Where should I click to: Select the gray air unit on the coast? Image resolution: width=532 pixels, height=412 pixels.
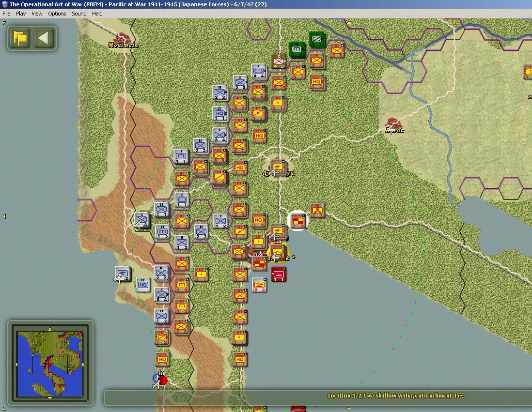(x=123, y=274)
